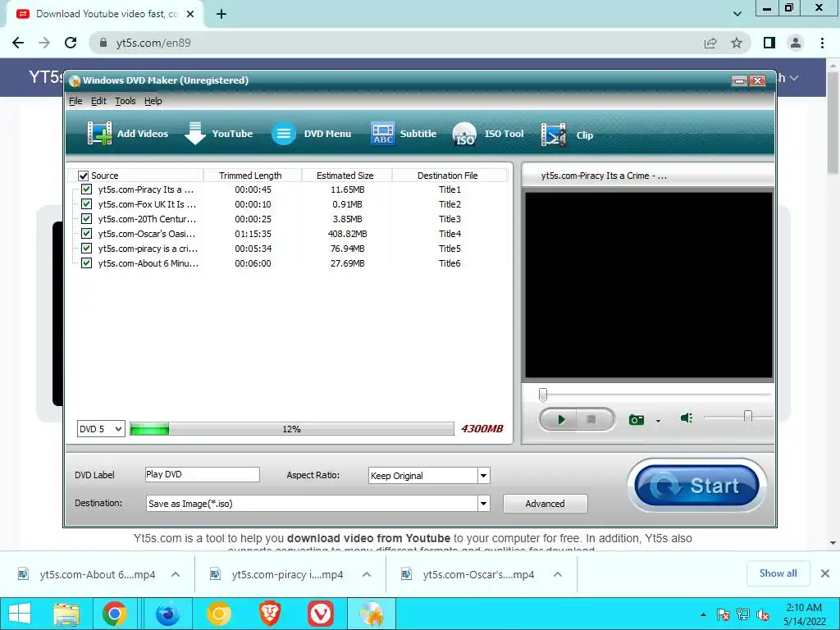Expand options for yt5s.com-About 6 download
840x630 pixels.
[176, 574]
